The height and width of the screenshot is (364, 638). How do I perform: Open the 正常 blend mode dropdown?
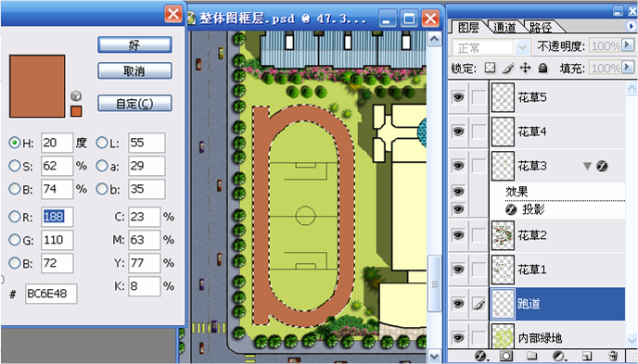coord(491,47)
